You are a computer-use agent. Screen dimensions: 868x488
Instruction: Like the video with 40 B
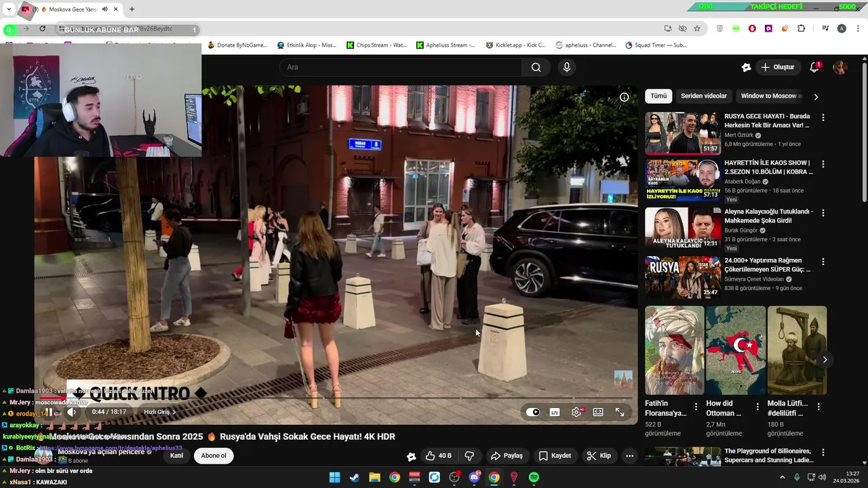(438, 455)
